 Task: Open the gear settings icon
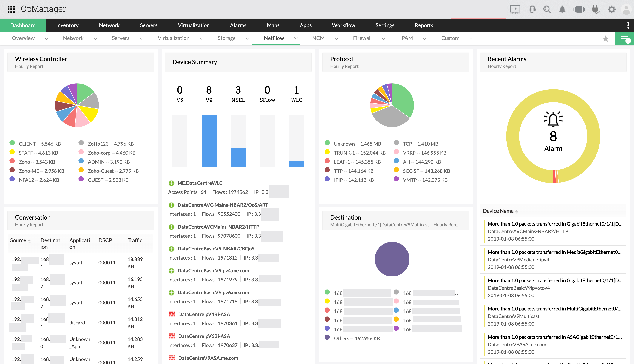[612, 9]
